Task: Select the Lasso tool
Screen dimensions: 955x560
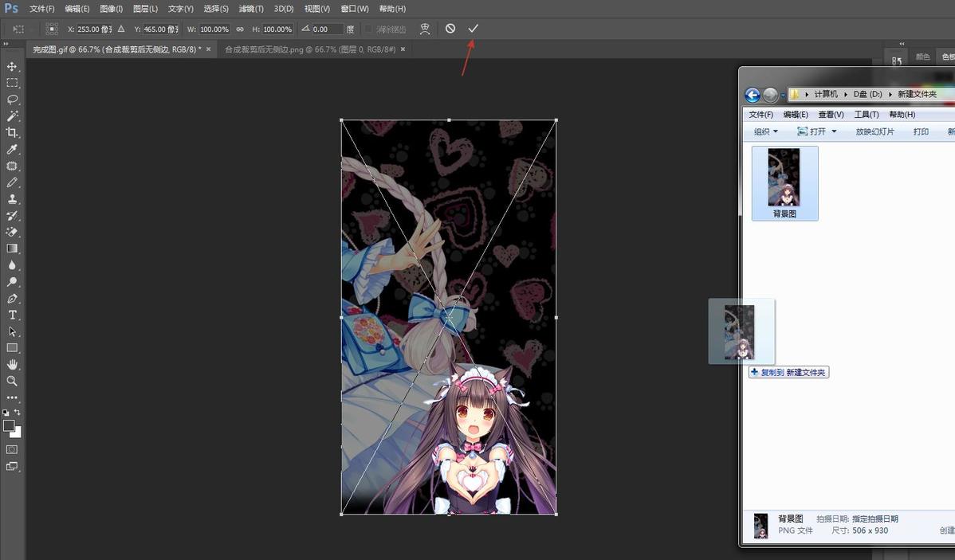Action: (12, 100)
